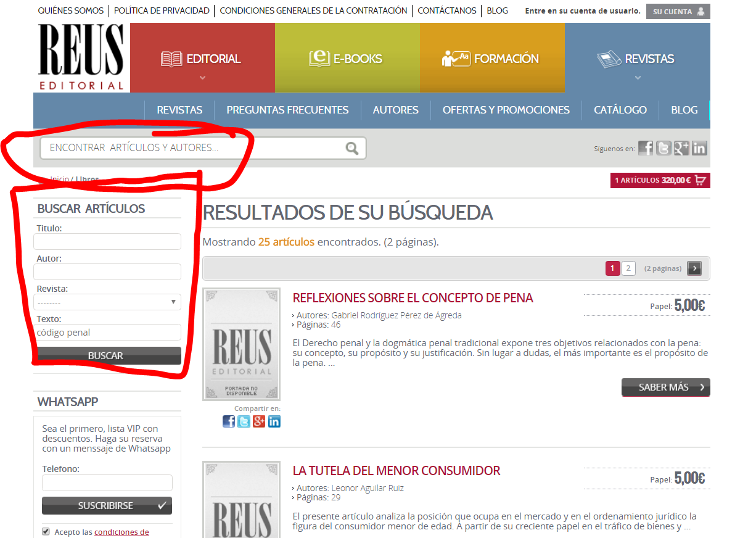Click the search magnifier icon
Image resolution: width=756 pixels, height=538 pixels.
(352, 148)
